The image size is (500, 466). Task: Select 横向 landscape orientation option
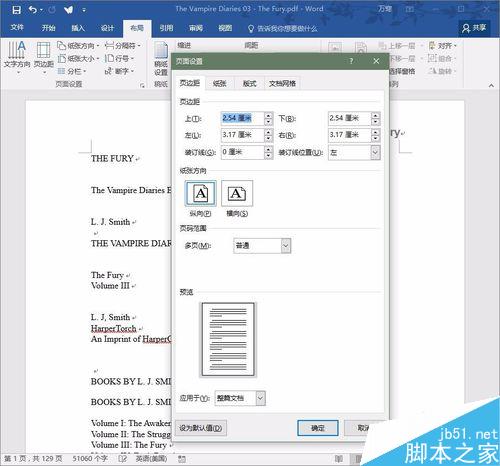(x=237, y=193)
